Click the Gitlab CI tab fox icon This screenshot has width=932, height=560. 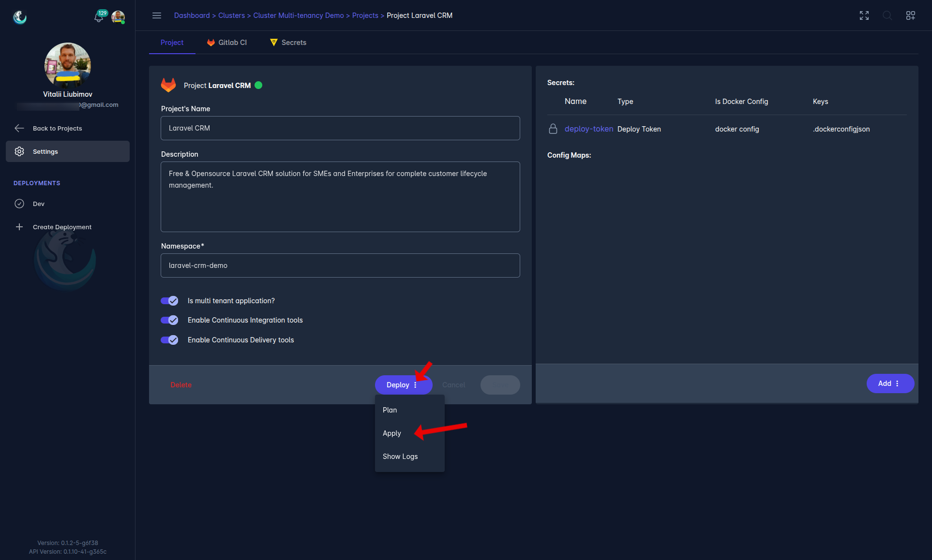tap(211, 43)
